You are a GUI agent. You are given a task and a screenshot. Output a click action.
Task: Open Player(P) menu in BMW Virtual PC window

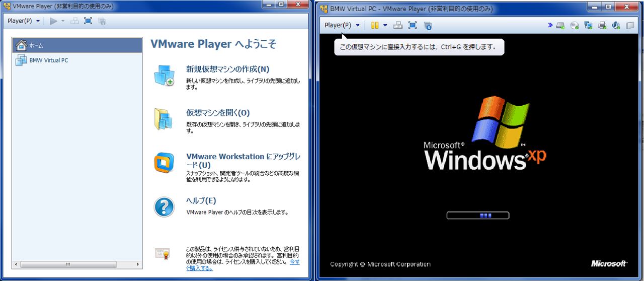click(342, 25)
